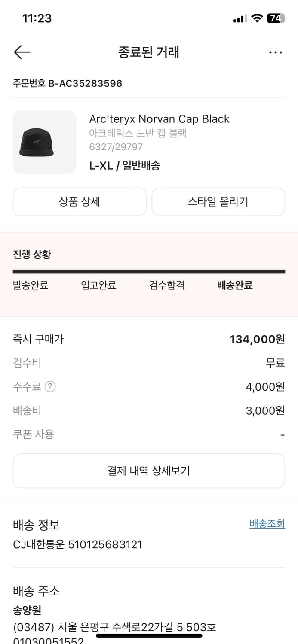298x644 pixels.
Task: Select the 발송완료 progress step
Action: tap(31, 285)
